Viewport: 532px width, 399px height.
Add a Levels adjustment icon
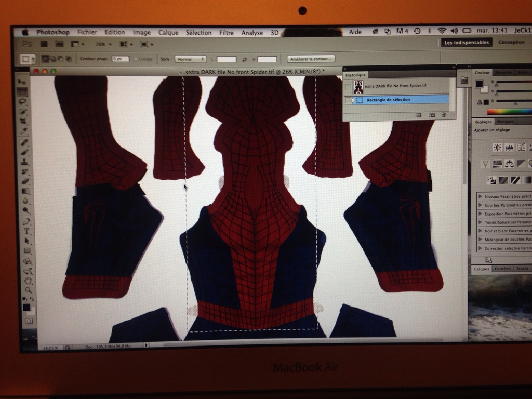tap(509, 147)
